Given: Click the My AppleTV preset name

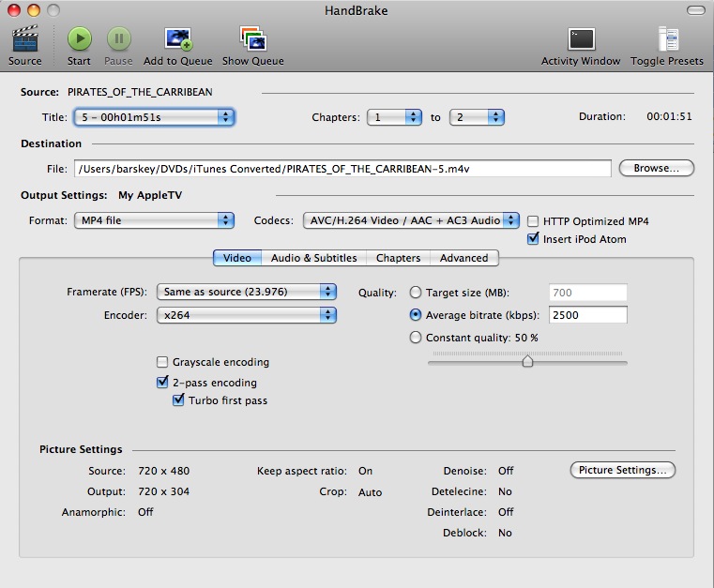Looking at the screenshot, I should [x=150, y=196].
